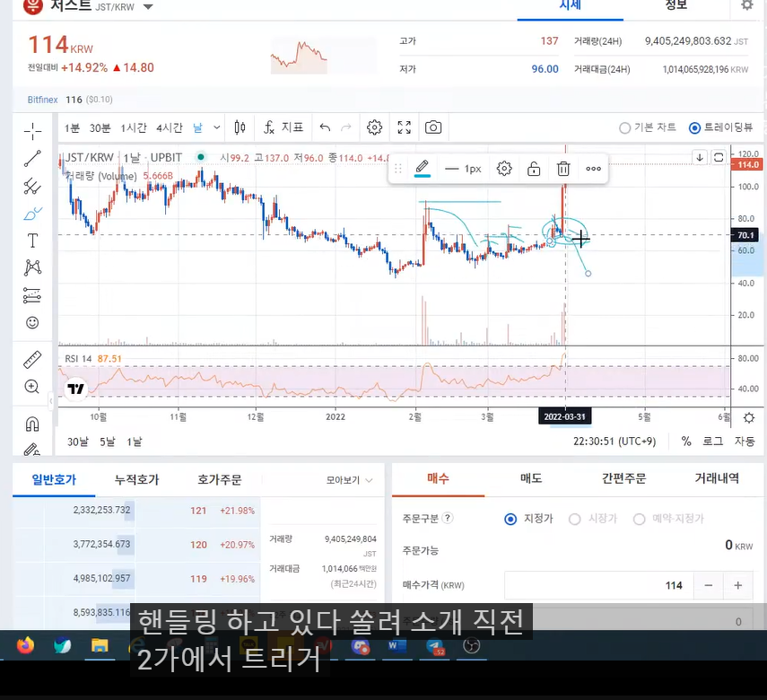Switch to the 매도 tab

pos(531,478)
